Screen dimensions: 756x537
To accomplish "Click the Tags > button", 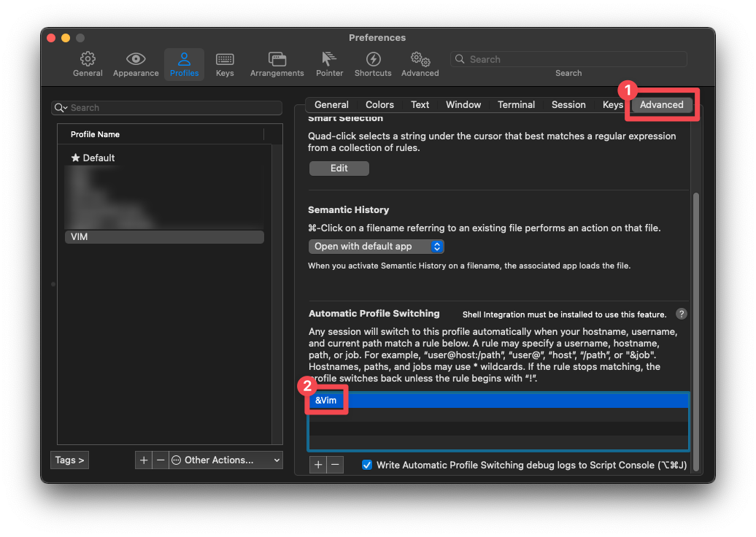I will 70,460.
